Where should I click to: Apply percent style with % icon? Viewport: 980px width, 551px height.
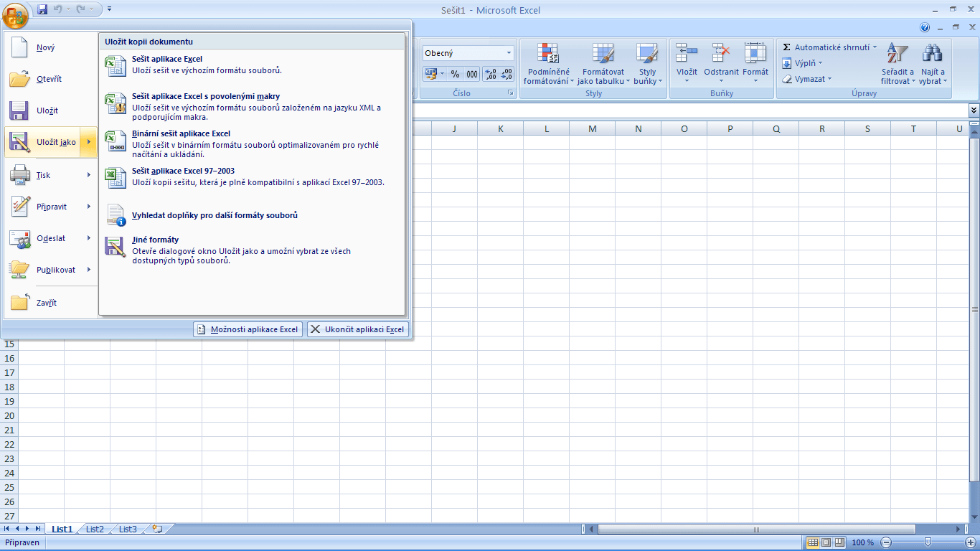click(x=455, y=74)
